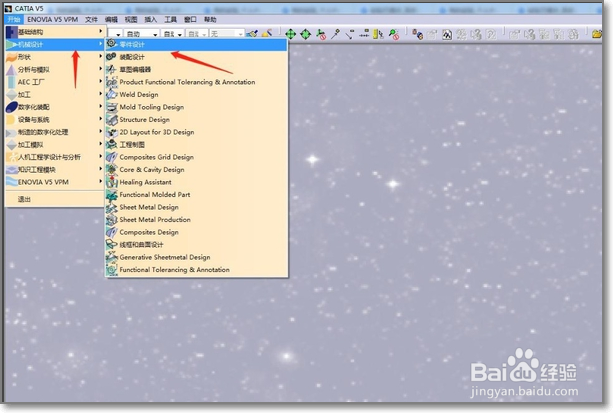Expand 知识工程模块 submenu
The image size is (613, 413).
click(55, 170)
